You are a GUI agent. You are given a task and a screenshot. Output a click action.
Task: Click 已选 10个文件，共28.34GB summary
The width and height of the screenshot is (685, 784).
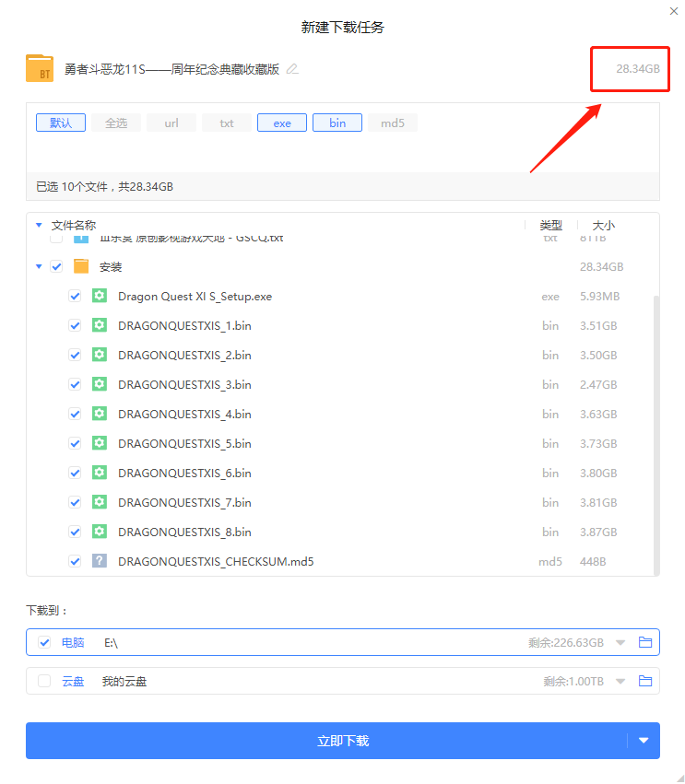pyautogui.click(x=104, y=187)
